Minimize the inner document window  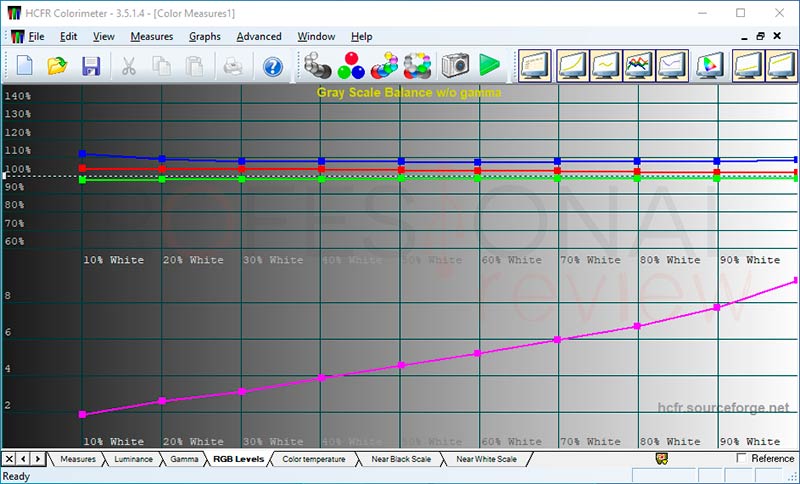click(x=744, y=37)
